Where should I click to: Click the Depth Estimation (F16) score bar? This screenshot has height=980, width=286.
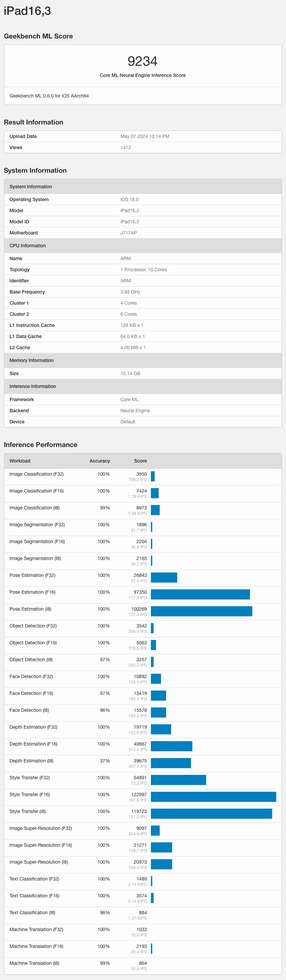click(171, 746)
